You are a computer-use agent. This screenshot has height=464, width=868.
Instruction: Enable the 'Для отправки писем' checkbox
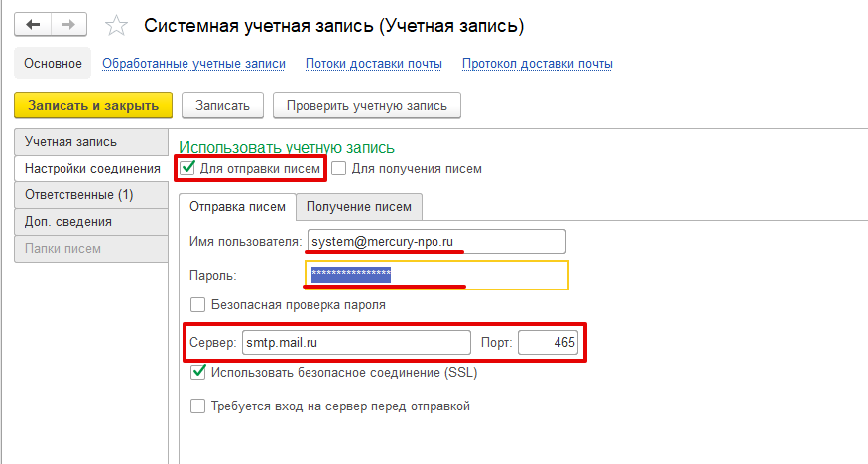click(186, 169)
